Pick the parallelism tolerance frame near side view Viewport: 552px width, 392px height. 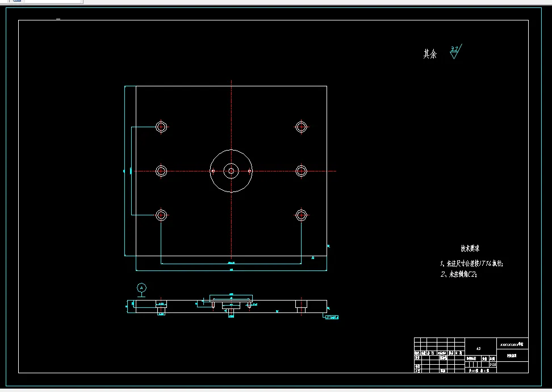pos(332,318)
